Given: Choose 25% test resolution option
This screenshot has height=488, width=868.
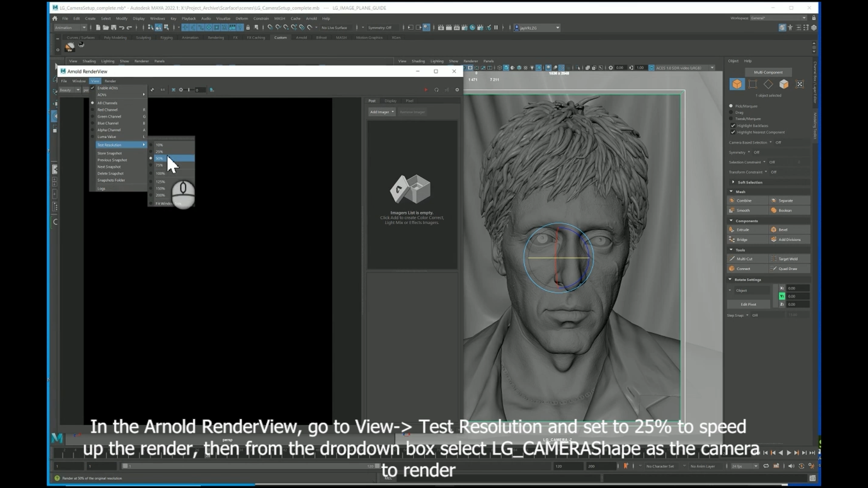Looking at the screenshot, I should pos(160,152).
